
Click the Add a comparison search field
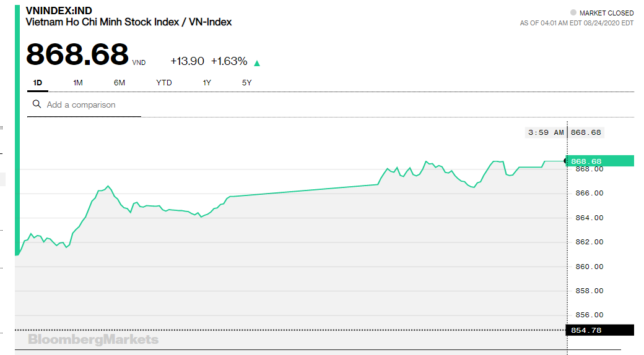(x=84, y=105)
